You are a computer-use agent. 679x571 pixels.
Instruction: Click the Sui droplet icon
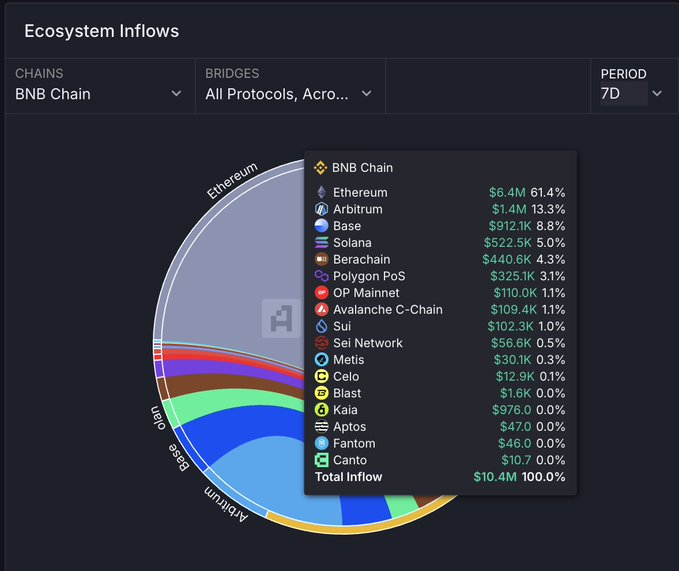click(321, 326)
